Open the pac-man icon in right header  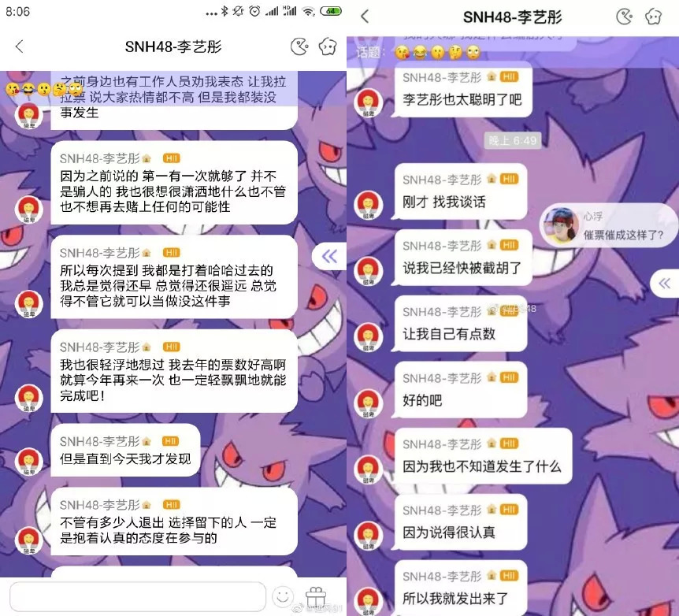pyautogui.click(x=624, y=17)
